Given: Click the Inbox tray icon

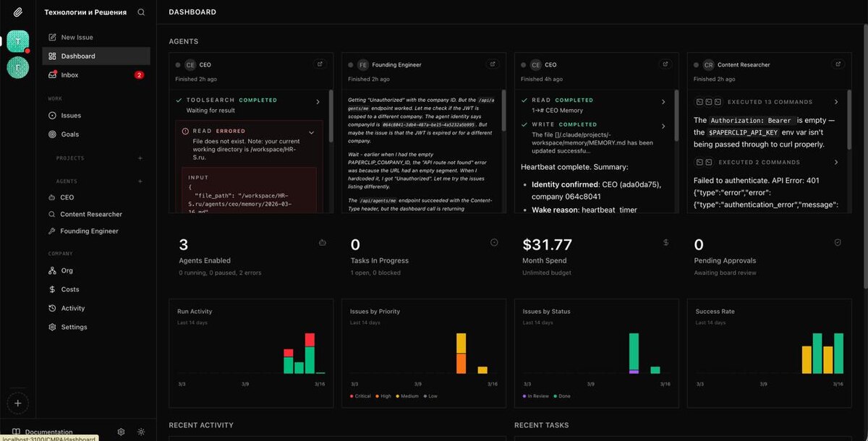Looking at the screenshot, I should [52, 75].
